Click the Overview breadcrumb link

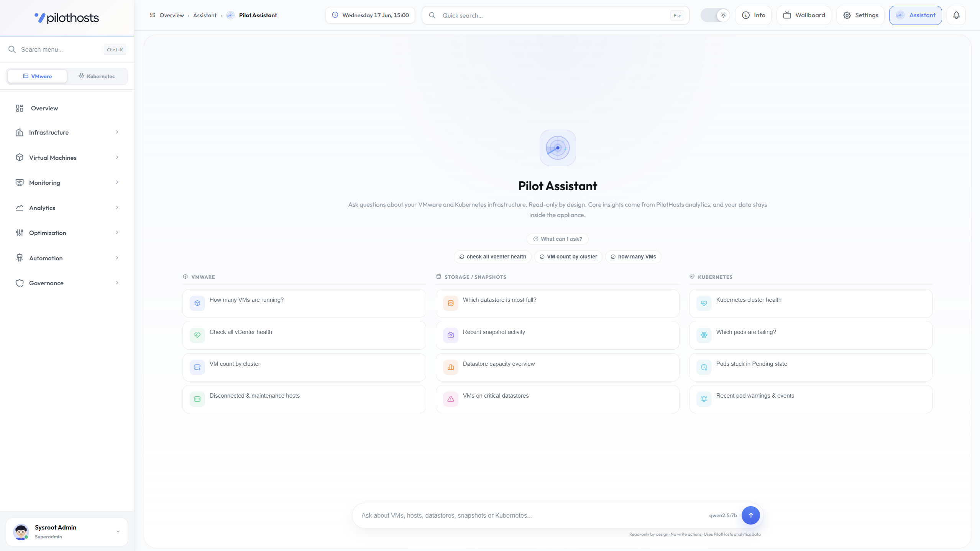coord(171,15)
